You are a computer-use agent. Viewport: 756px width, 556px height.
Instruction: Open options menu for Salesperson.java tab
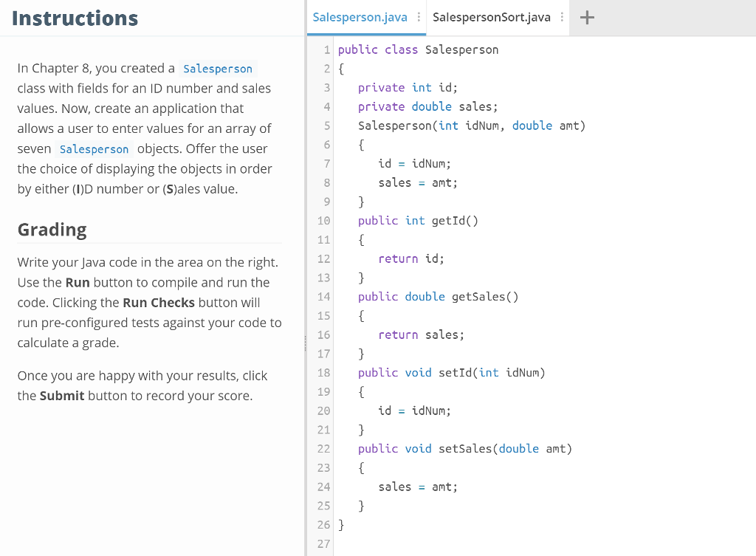(x=419, y=18)
